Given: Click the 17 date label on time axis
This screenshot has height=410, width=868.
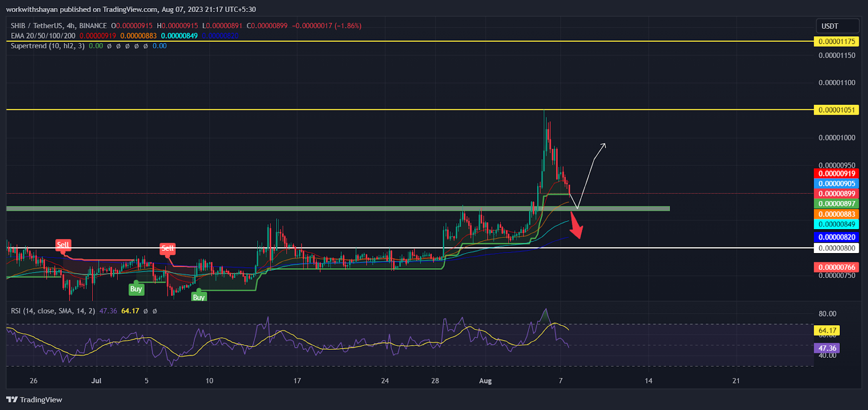Looking at the screenshot, I should tap(297, 381).
